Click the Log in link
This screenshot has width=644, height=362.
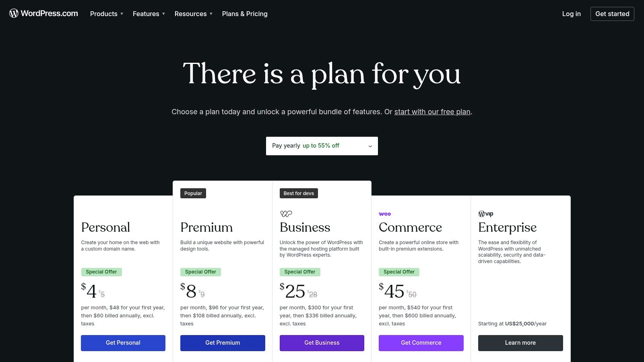tap(571, 14)
